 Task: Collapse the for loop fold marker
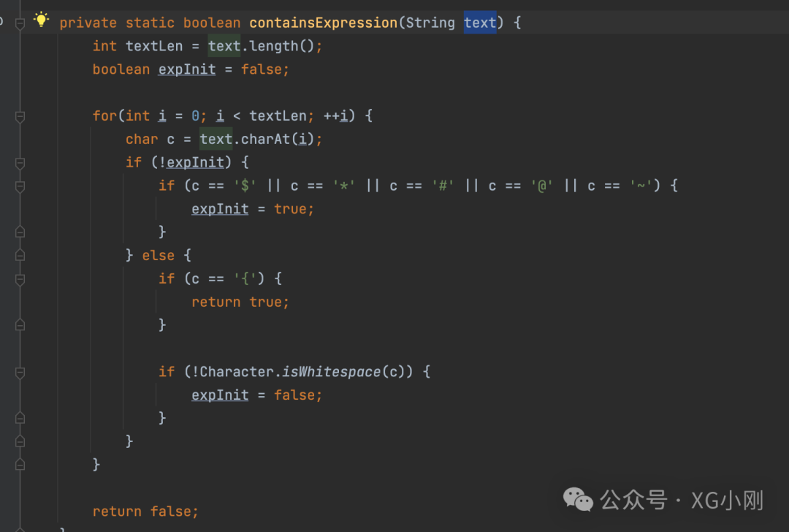pyautogui.click(x=20, y=117)
